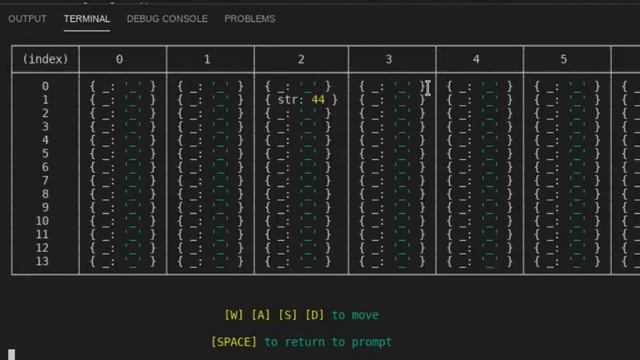Click column header '0'
The width and height of the screenshot is (640, 360).
[x=119, y=59]
